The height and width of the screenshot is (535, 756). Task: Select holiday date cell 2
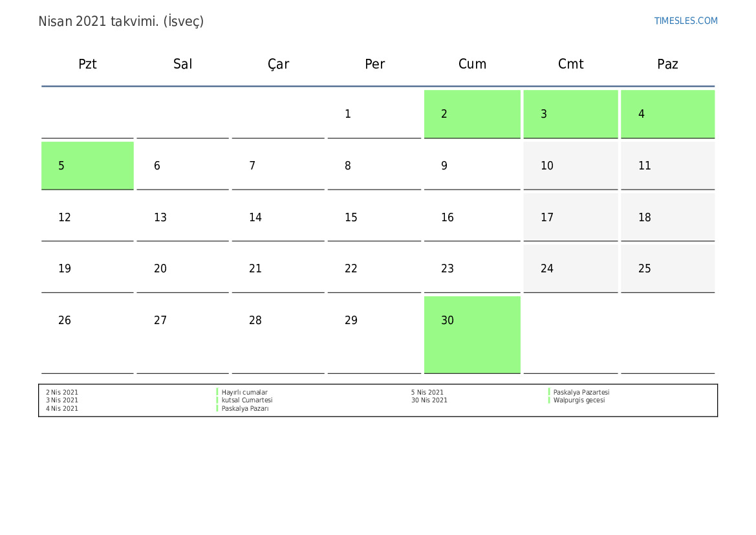click(472, 114)
